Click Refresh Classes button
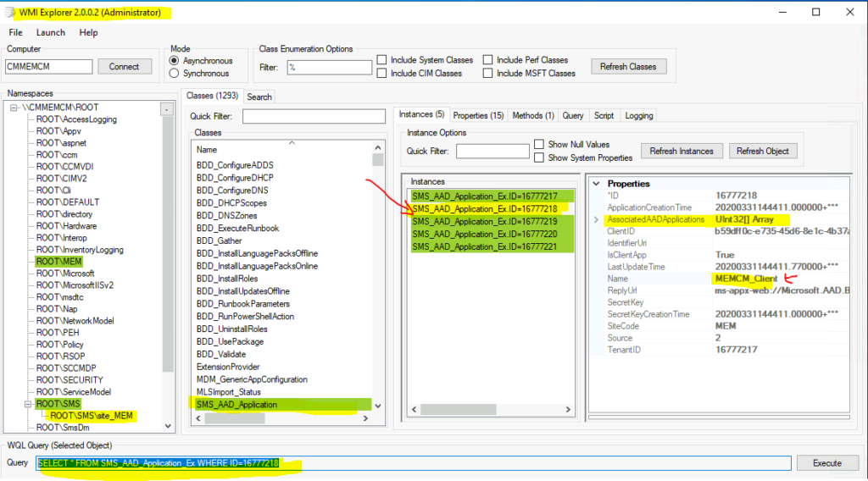The image size is (868, 481). 628,66
